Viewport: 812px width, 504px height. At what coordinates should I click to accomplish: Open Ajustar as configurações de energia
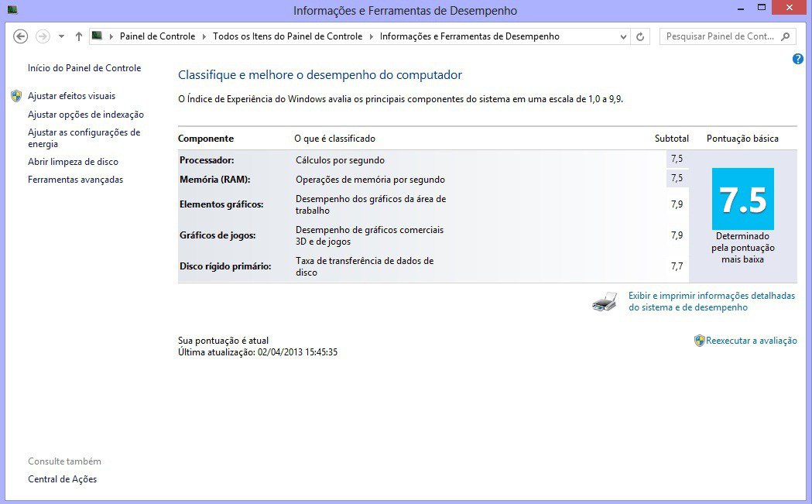pyautogui.click(x=84, y=138)
